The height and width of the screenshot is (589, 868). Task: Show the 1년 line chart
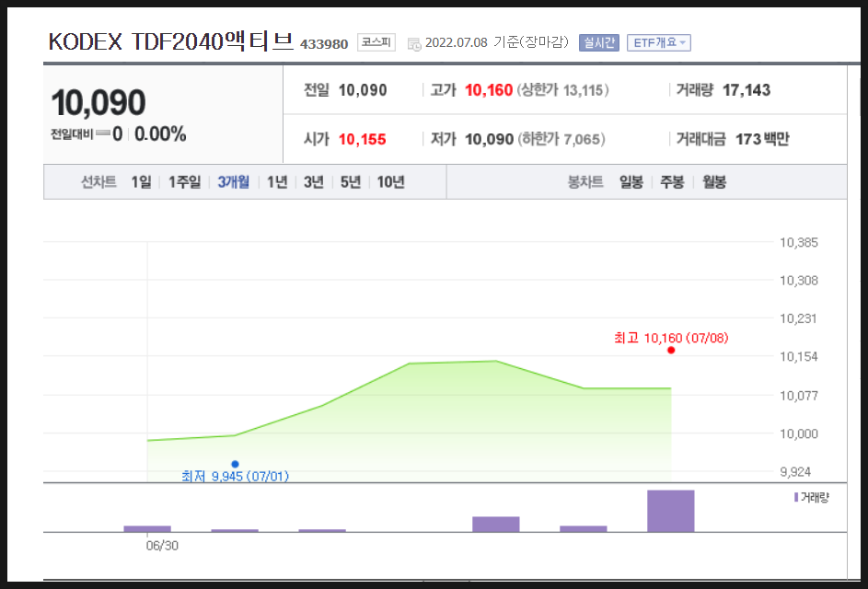tap(277, 181)
